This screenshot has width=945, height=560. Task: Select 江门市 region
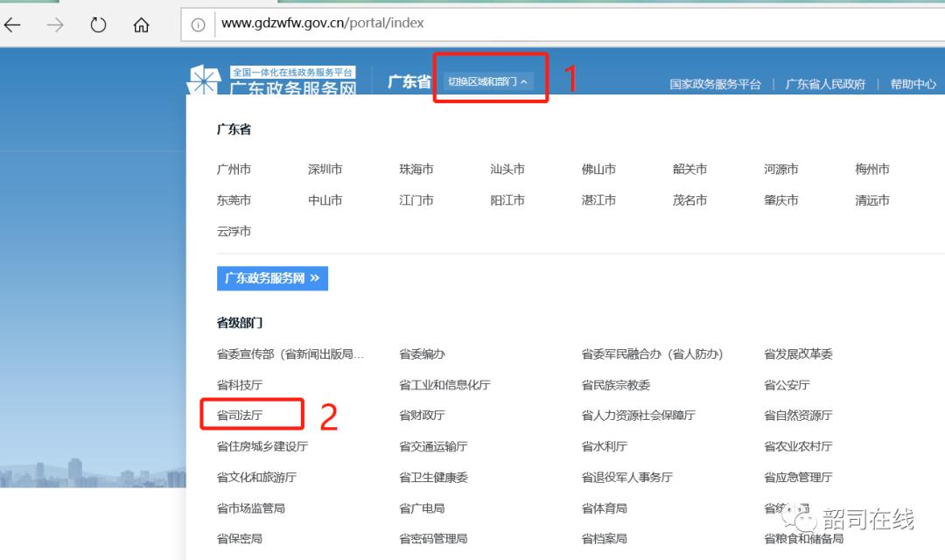[416, 200]
